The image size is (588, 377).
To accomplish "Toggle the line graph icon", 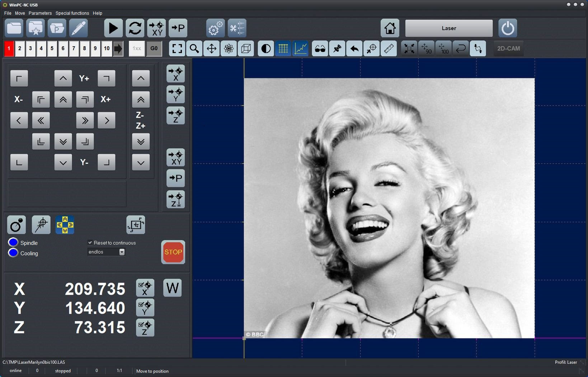I will [x=300, y=48].
